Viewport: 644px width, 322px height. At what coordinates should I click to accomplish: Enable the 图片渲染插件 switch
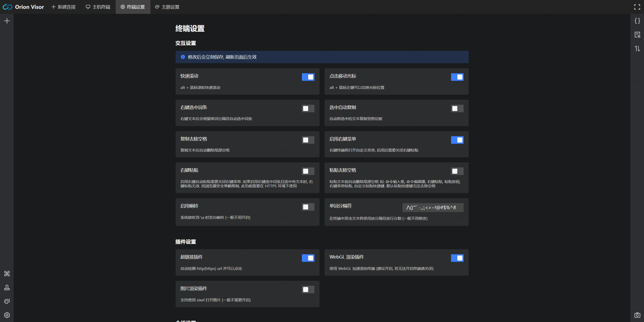(x=308, y=290)
